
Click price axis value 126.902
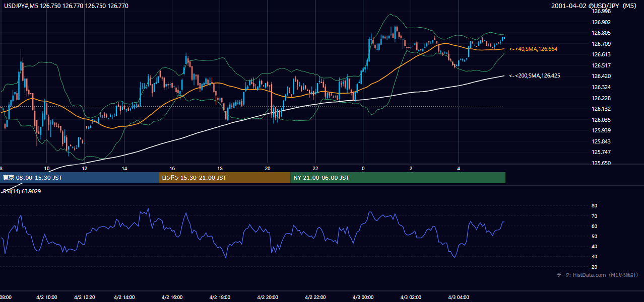(x=601, y=22)
